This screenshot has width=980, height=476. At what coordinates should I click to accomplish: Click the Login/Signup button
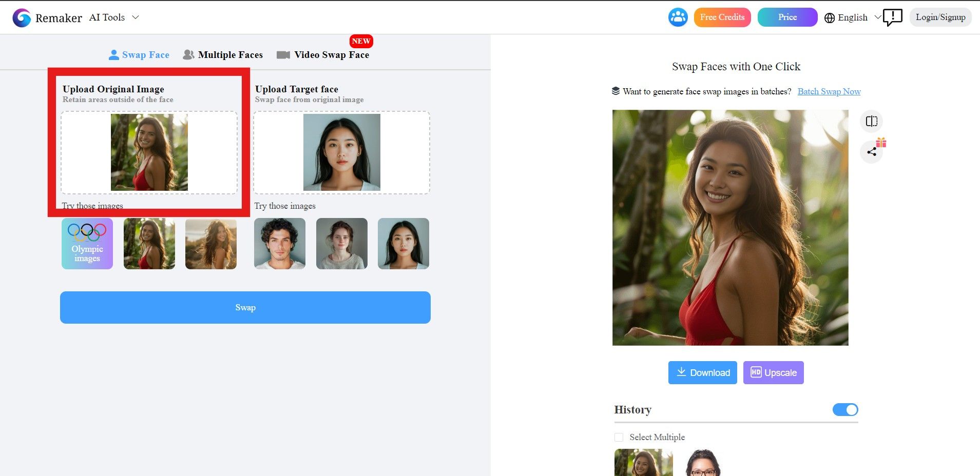[940, 17]
